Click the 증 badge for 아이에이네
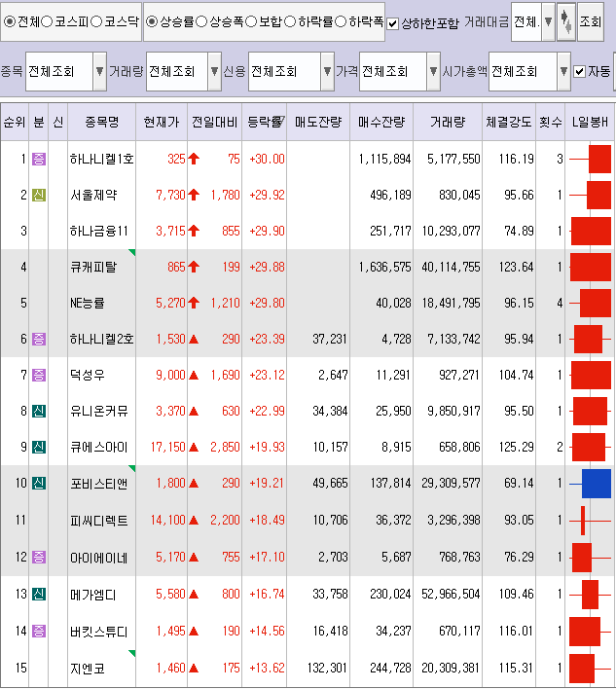Screen dimensions: 616x689 click(39, 557)
